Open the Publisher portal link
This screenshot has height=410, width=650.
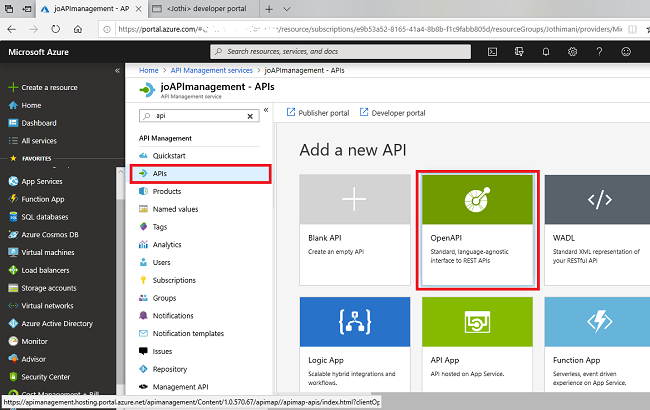(x=318, y=113)
